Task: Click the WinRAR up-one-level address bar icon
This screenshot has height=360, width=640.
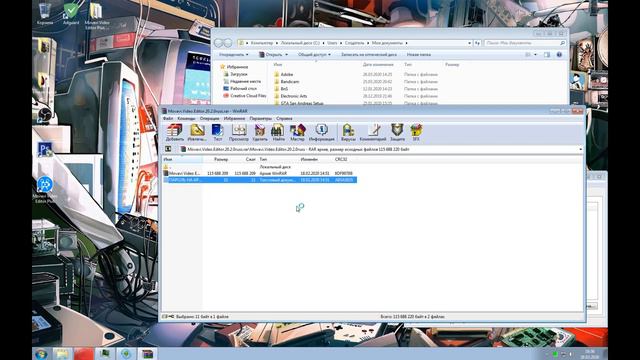Action: click(x=168, y=149)
